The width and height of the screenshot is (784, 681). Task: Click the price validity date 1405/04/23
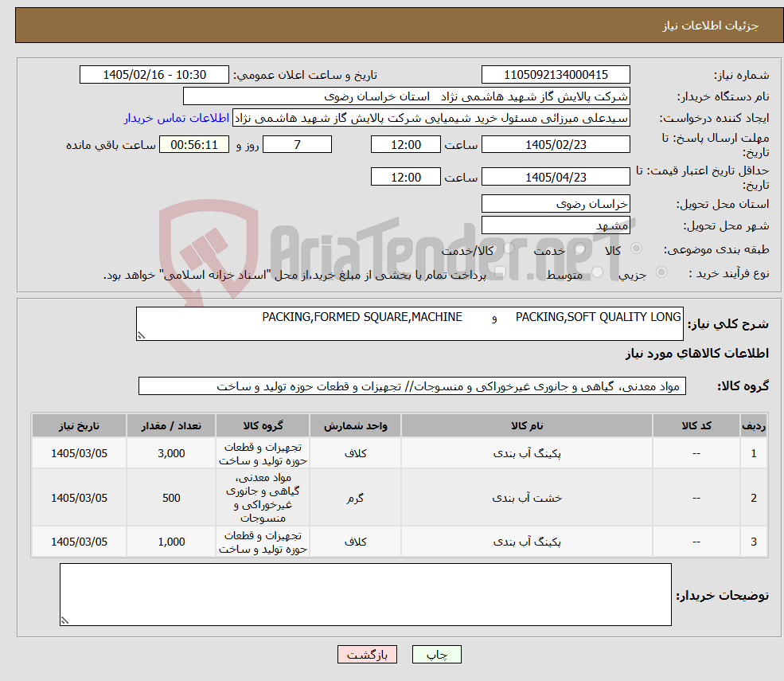tap(556, 177)
